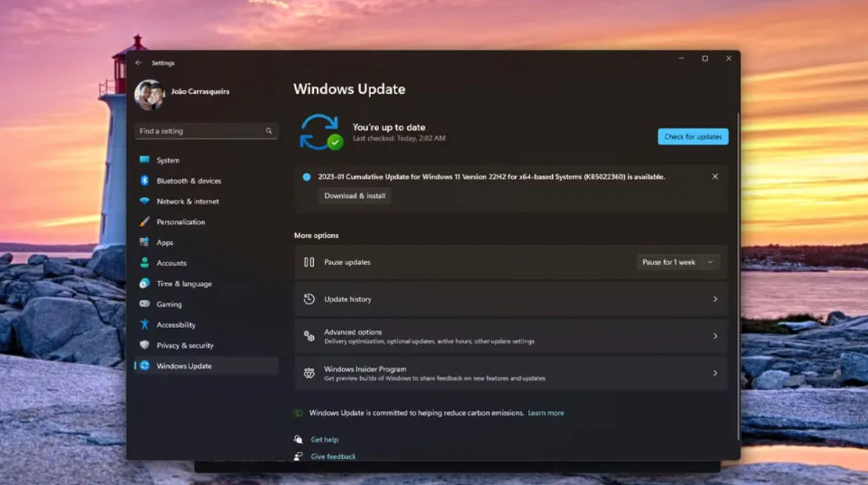Open the Learn more link

(545, 413)
